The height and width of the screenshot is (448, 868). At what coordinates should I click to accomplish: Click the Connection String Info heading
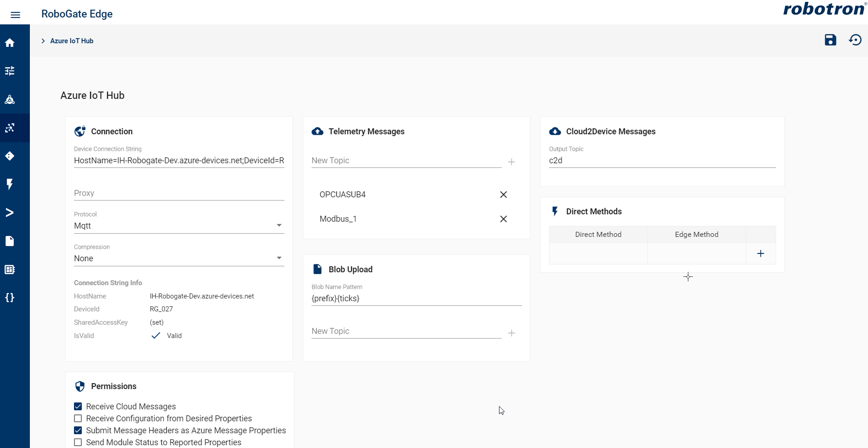(108, 283)
